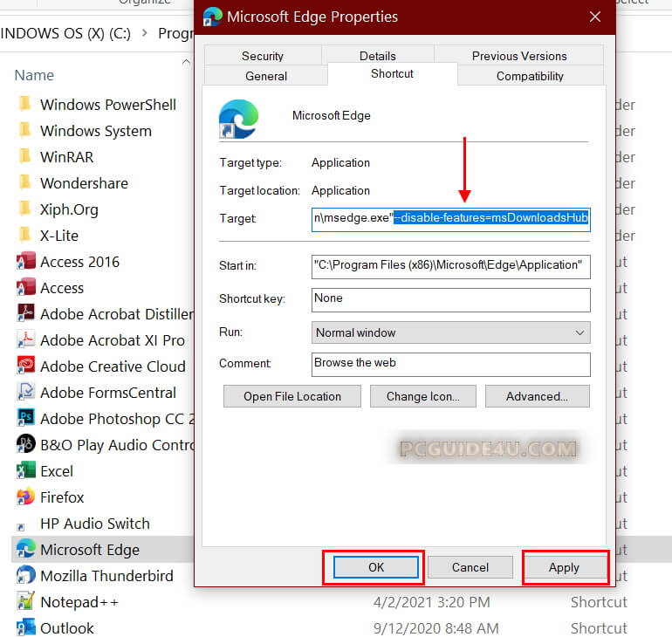Select the Adobe Acrobat XI Pro icon

[x=25, y=339]
